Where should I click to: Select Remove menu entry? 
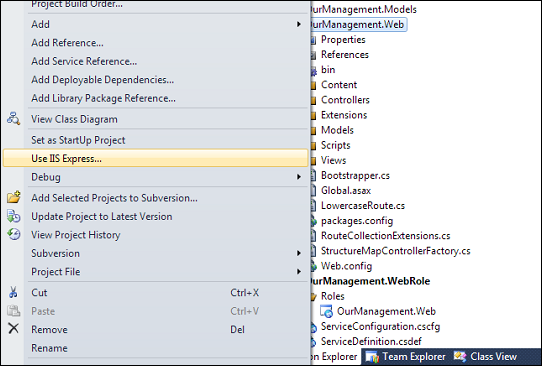click(x=49, y=329)
